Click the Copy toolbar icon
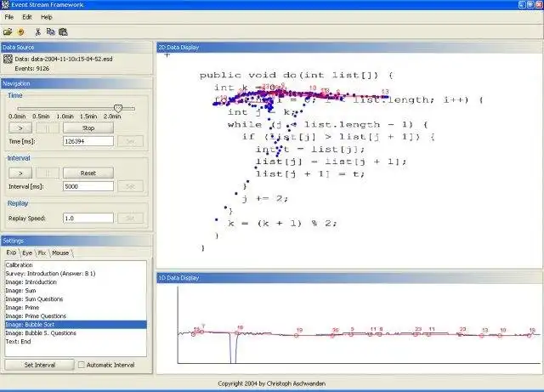This screenshot has height=392, width=544. point(50,32)
